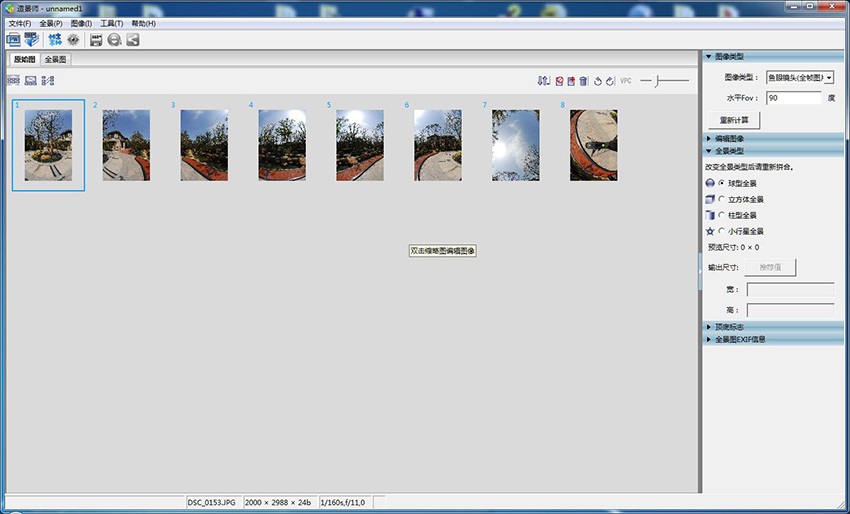The image size is (850, 514).
Task: Choose the 小行星全景 radio button
Action: coord(721,231)
